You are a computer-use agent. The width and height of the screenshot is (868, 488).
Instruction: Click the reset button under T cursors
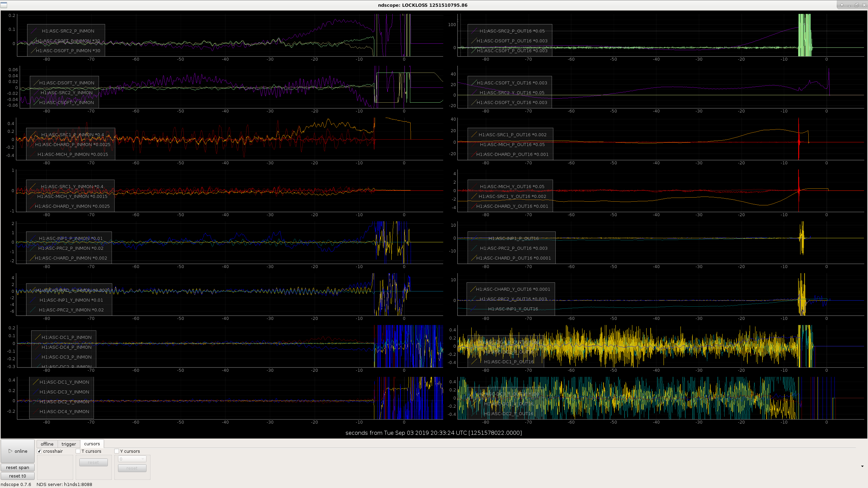coord(93,462)
